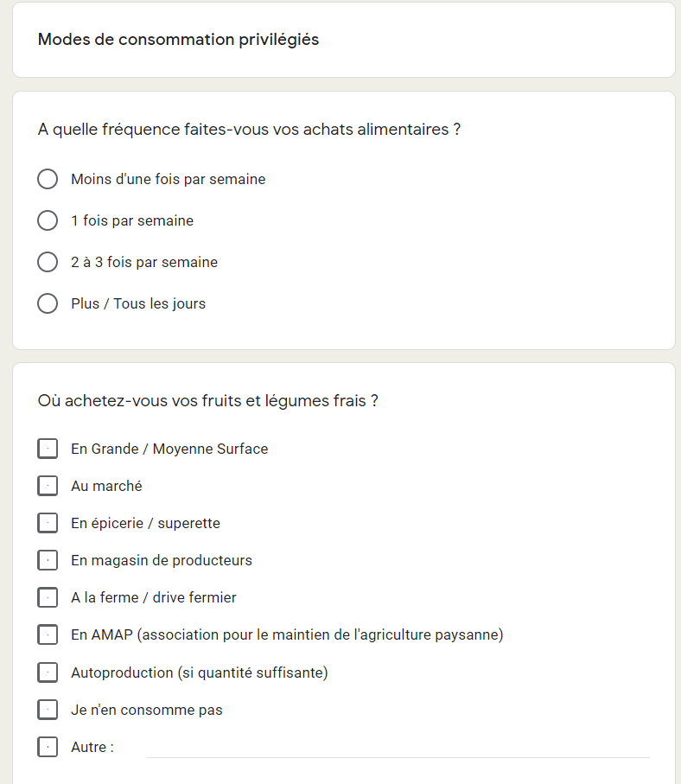The image size is (681, 784).
Task: Tick the 'Au marché' checkbox
Action: click(x=48, y=486)
